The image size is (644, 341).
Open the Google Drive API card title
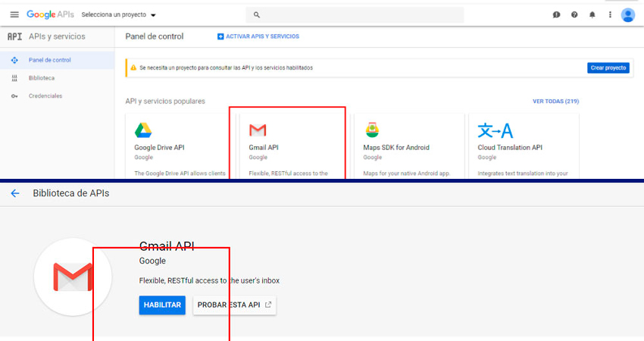(159, 148)
